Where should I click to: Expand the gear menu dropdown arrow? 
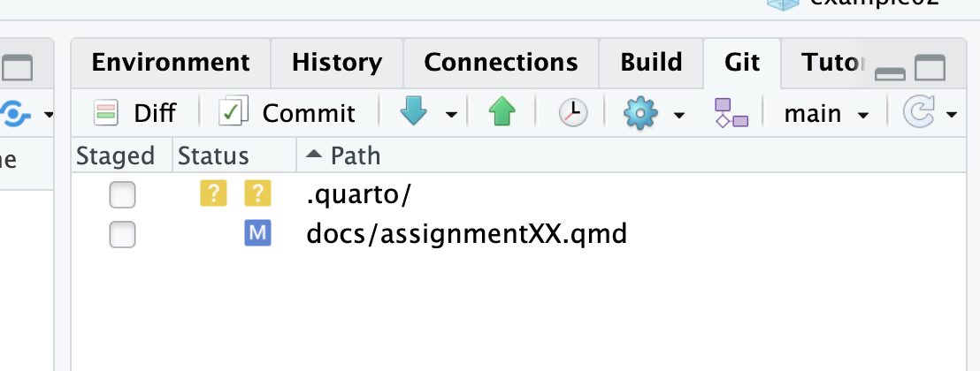point(678,115)
